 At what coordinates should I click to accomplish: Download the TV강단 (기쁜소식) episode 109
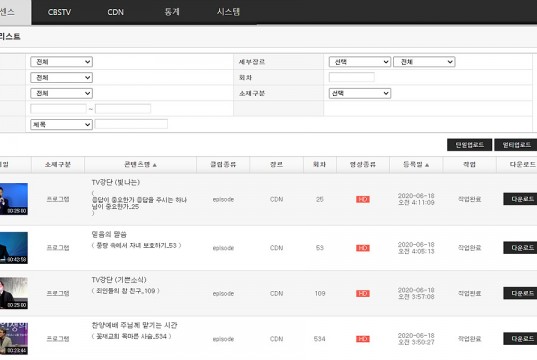click(x=520, y=293)
